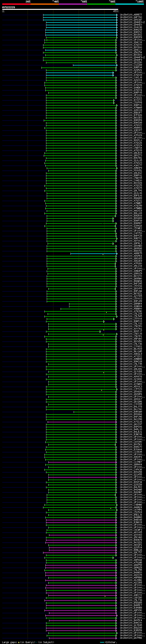Viewport: 146px width, 644px height.
Task: Click the 453 query length label
Action: click(115, 11)
